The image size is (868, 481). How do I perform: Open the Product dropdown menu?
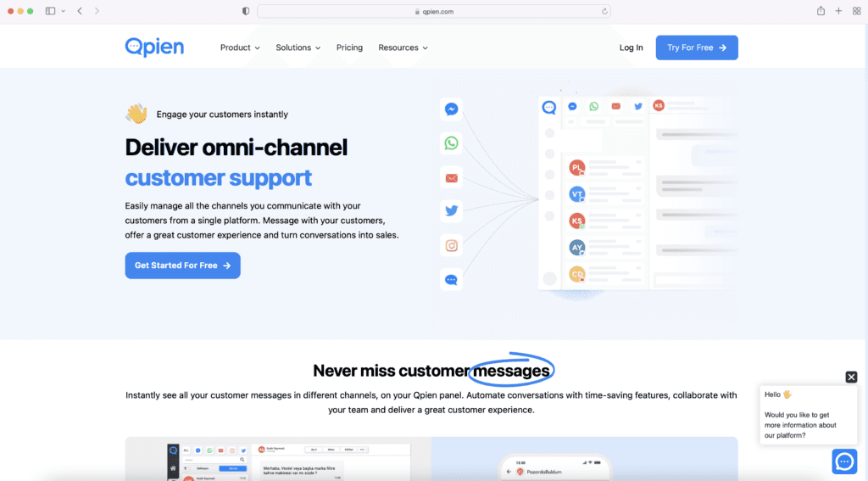240,48
